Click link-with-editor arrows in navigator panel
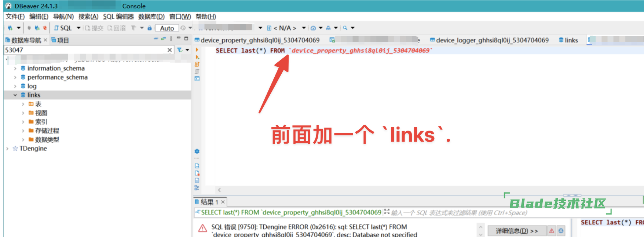This screenshot has width=644, height=237. [163, 39]
